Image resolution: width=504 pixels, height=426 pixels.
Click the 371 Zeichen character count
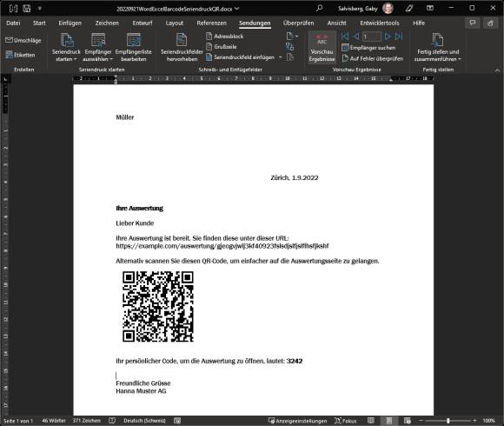pos(87,421)
